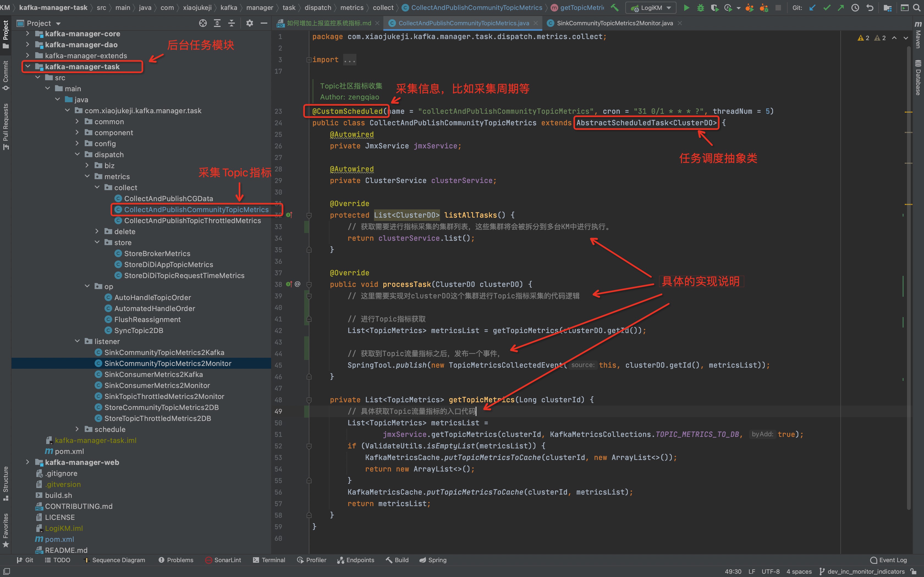Click the Build Project hammer icon
Screen dimensions: 924x577
click(x=615, y=8)
